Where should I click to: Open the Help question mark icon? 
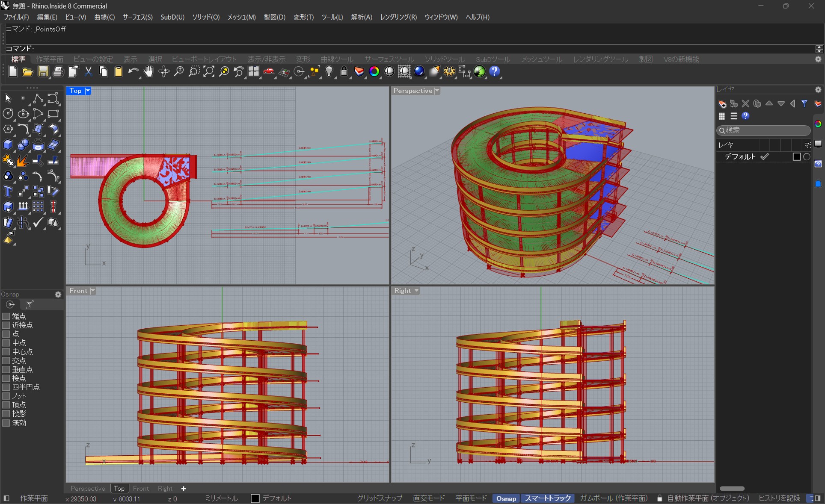click(494, 72)
